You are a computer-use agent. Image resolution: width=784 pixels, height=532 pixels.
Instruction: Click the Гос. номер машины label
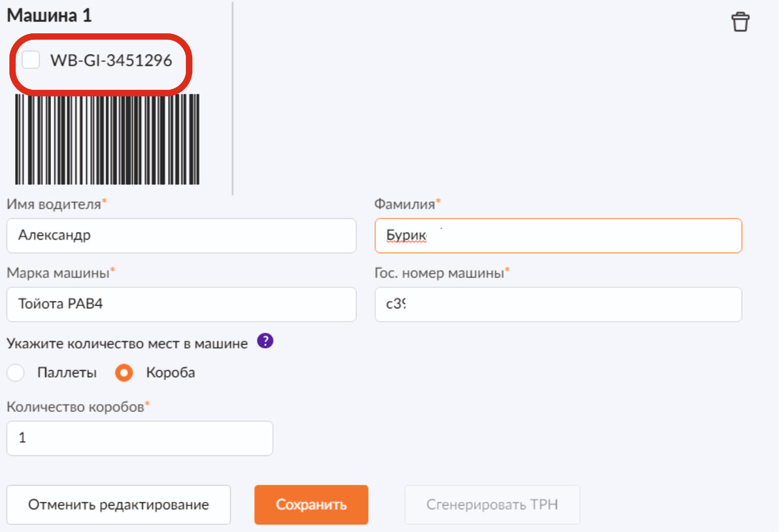tap(440, 273)
